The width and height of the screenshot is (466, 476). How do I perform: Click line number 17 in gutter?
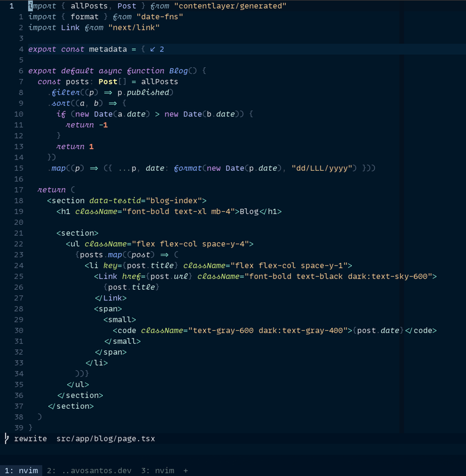point(19,190)
